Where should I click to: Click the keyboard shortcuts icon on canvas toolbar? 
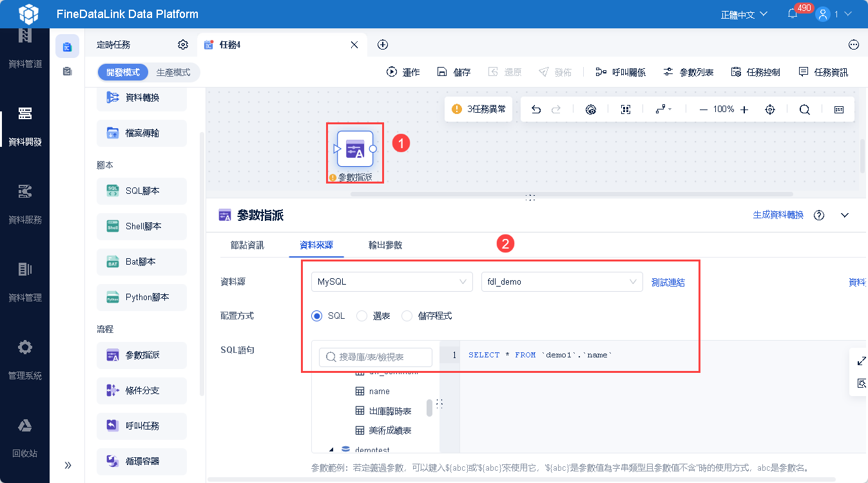point(838,109)
